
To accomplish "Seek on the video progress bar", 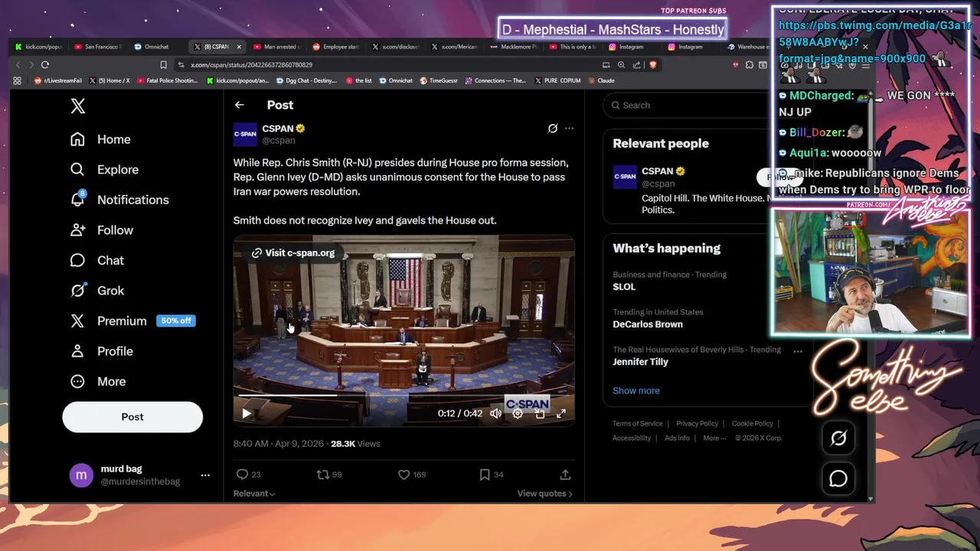I will 403,396.
